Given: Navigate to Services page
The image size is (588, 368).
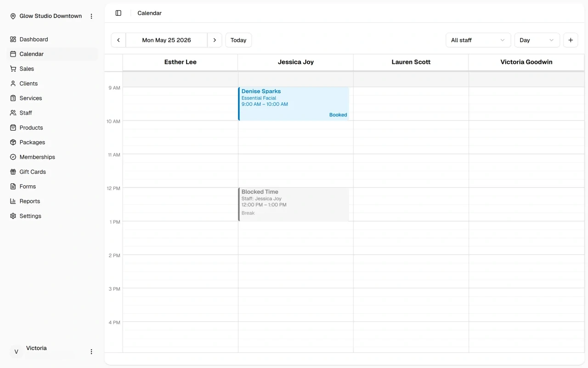Looking at the screenshot, I should pyautogui.click(x=53, y=98).
